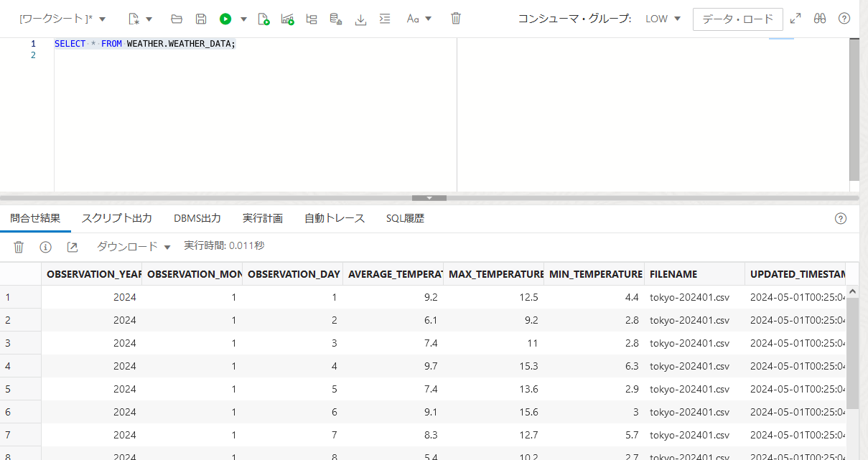Viewport: 868px width, 460px height.
Task: Select the average temperature cell 6.1
Action: coord(393,320)
